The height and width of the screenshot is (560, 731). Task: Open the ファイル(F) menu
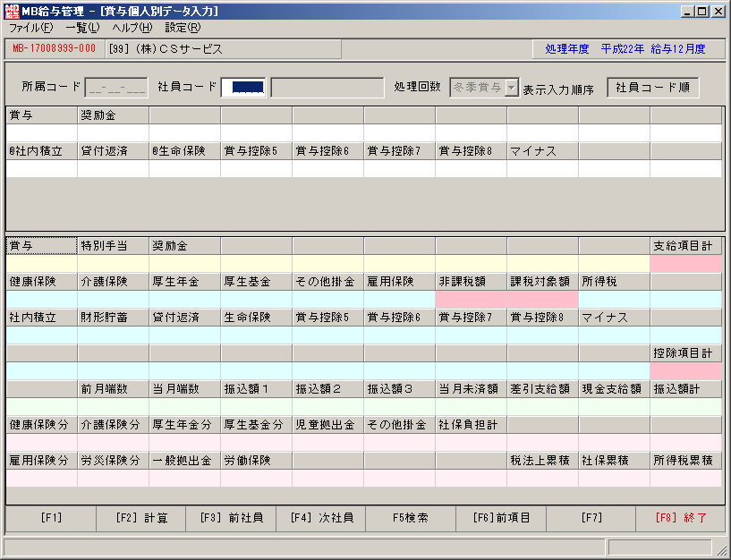(31, 28)
